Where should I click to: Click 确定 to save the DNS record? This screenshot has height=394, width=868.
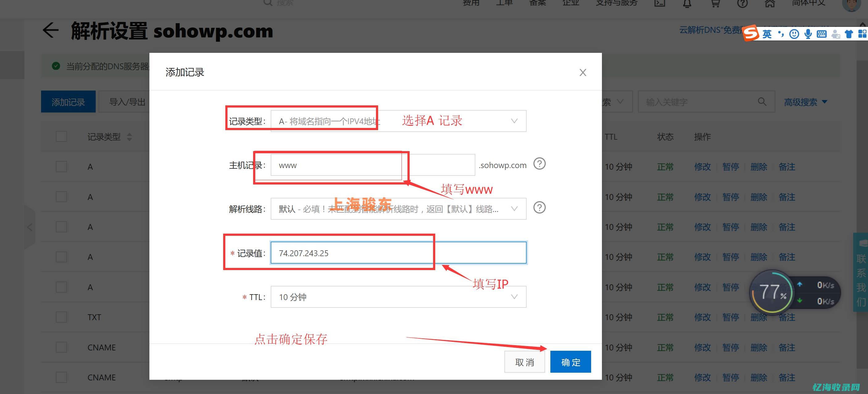click(570, 361)
